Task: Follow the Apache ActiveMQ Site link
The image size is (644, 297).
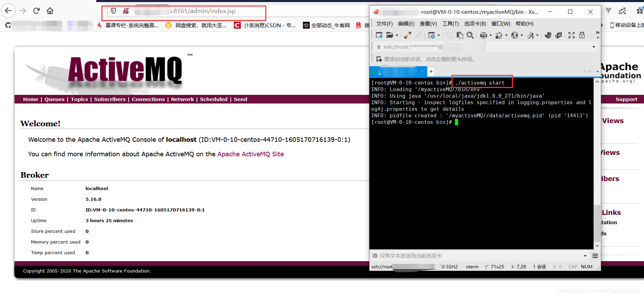Action: point(250,154)
